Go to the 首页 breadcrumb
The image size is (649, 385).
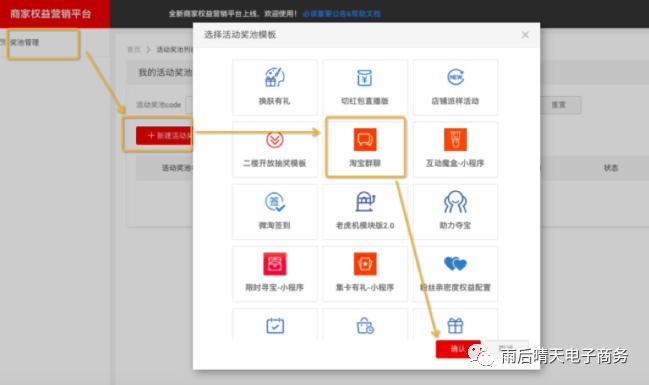click(134, 50)
